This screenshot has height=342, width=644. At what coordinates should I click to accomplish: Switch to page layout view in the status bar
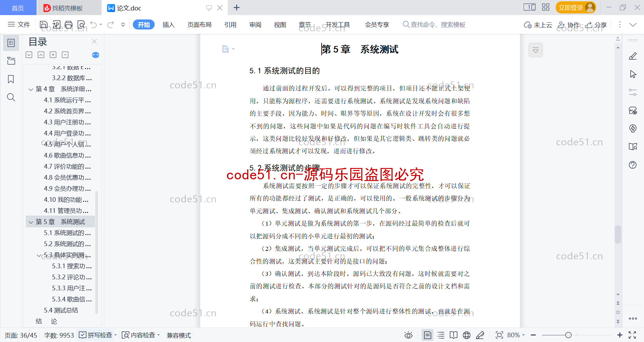click(428, 335)
